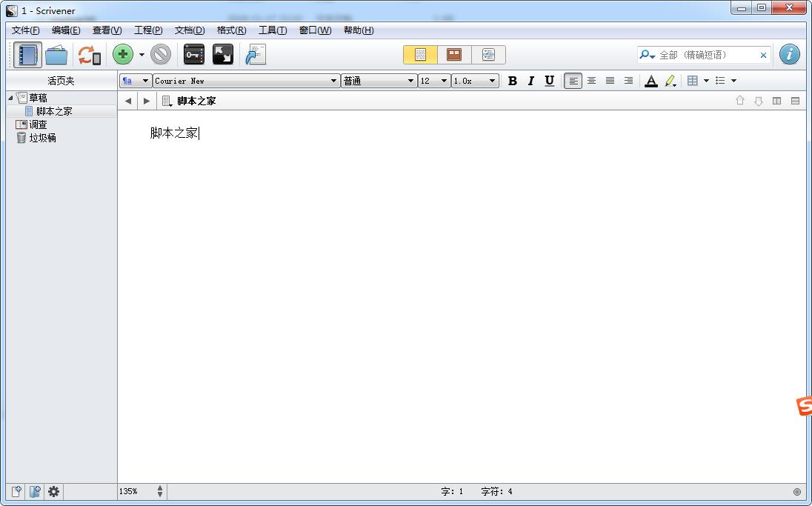Open the 工具 menu
Image resolution: width=812 pixels, height=506 pixels.
point(272,30)
